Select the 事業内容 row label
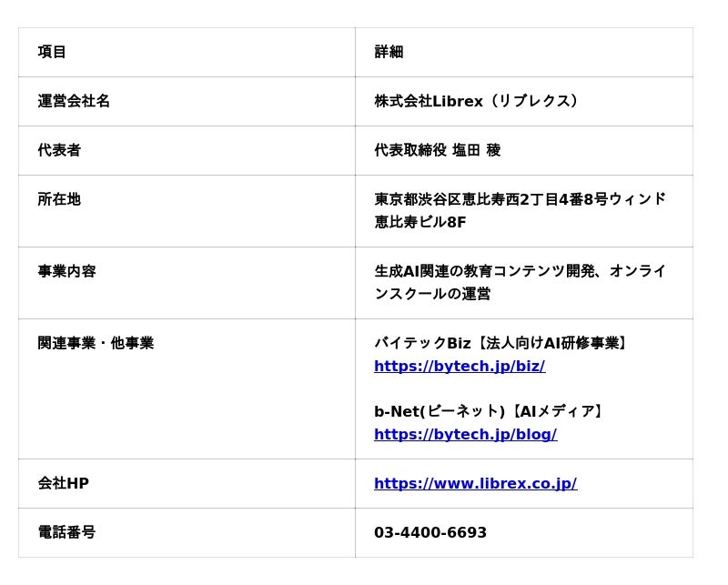This screenshot has width=728, height=585. pyautogui.click(x=66, y=271)
